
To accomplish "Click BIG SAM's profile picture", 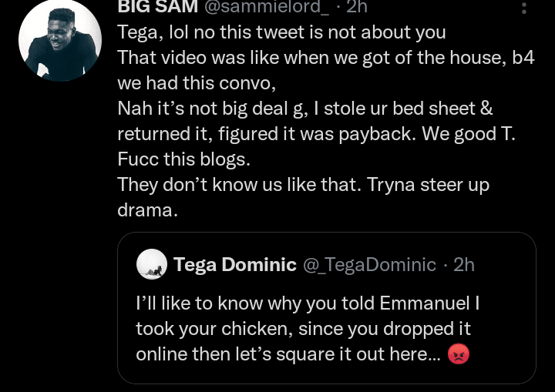I will 60,40.
